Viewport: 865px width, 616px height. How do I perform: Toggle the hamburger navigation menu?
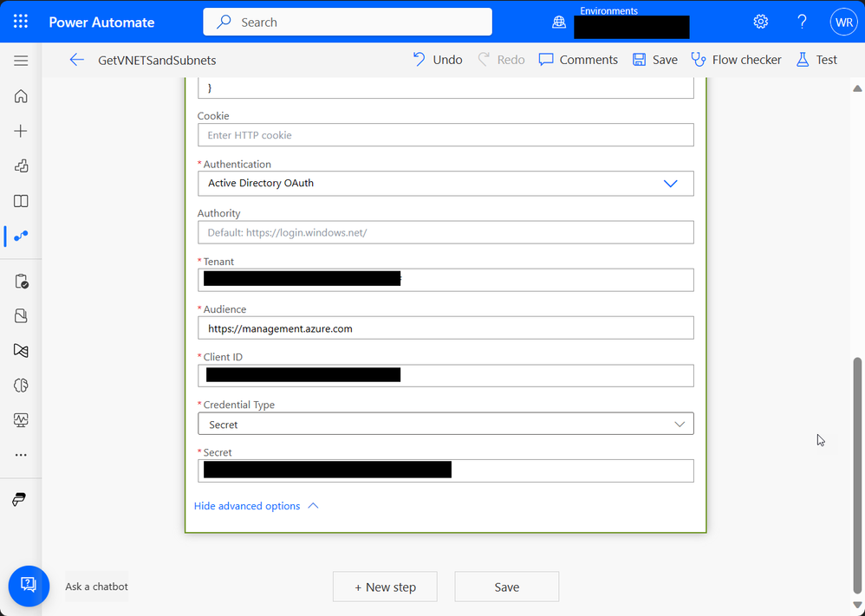21,61
